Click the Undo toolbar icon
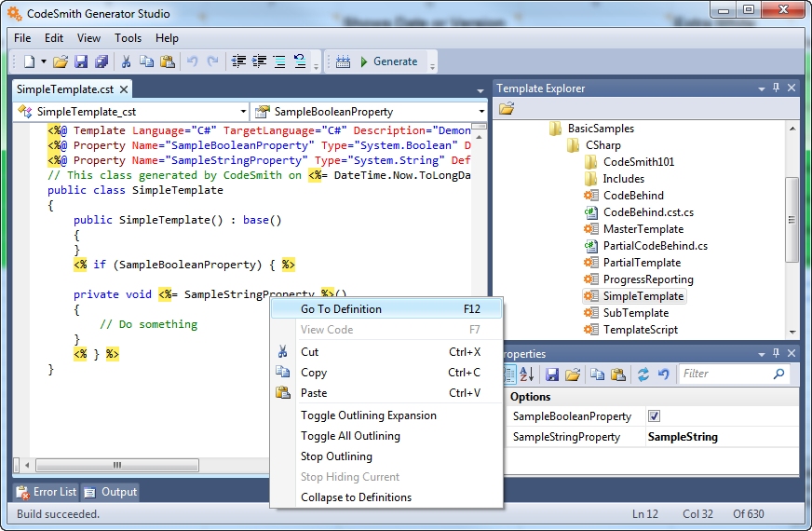Viewport: 812px width, 531px height. [192, 61]
